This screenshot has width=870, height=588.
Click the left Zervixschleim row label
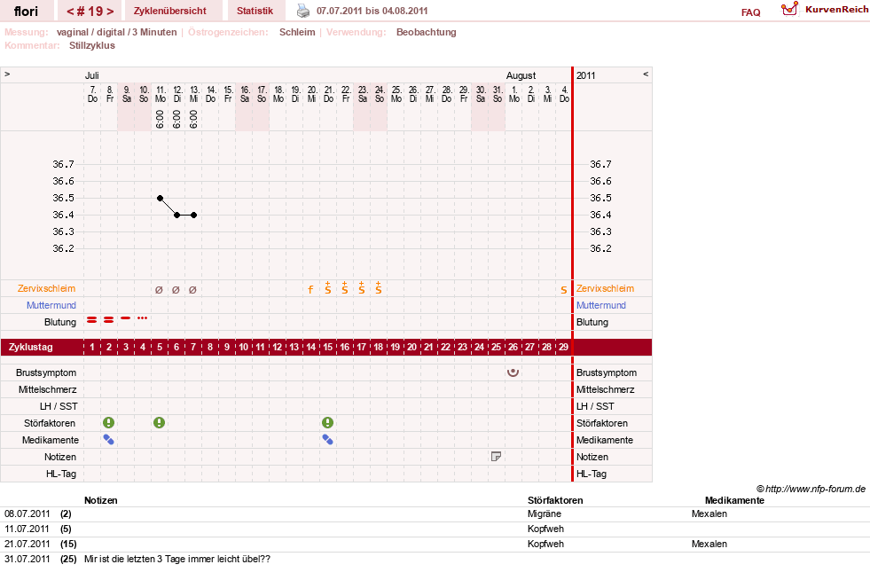coord(47,288)
